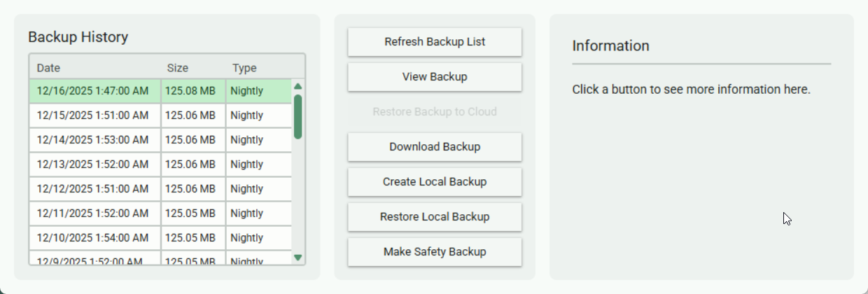Click the Refresh Backup List button
The height and width of the screenshot is (294, 868).
(434, 42)
